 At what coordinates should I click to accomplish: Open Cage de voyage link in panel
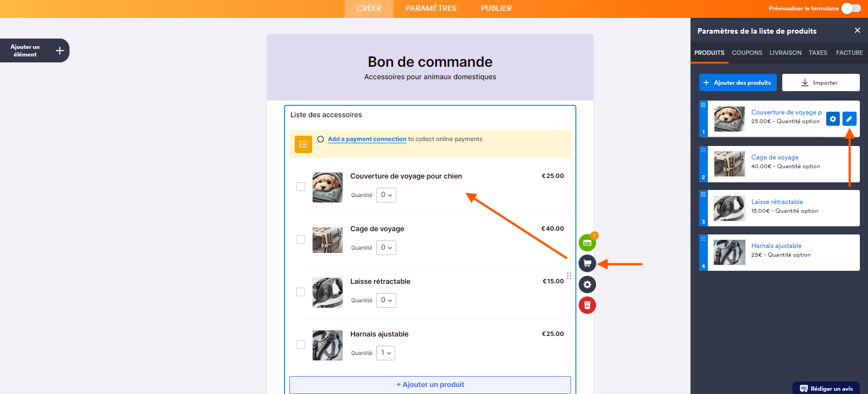click(x=775, y=157)
